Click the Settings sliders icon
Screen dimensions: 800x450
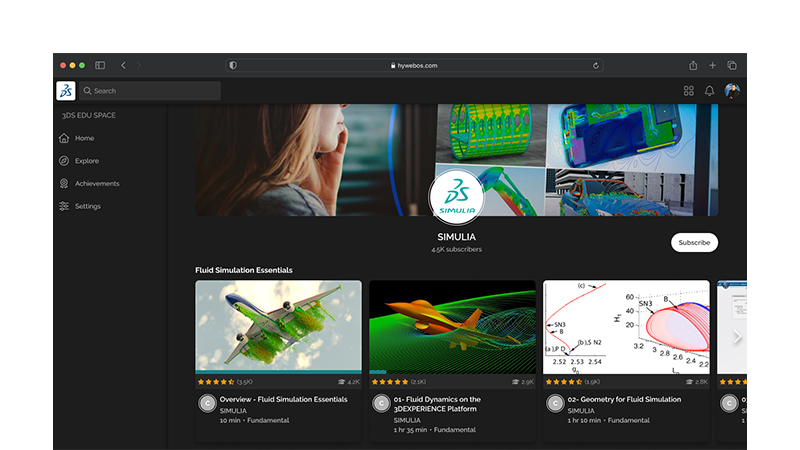[x=64, y=206]
